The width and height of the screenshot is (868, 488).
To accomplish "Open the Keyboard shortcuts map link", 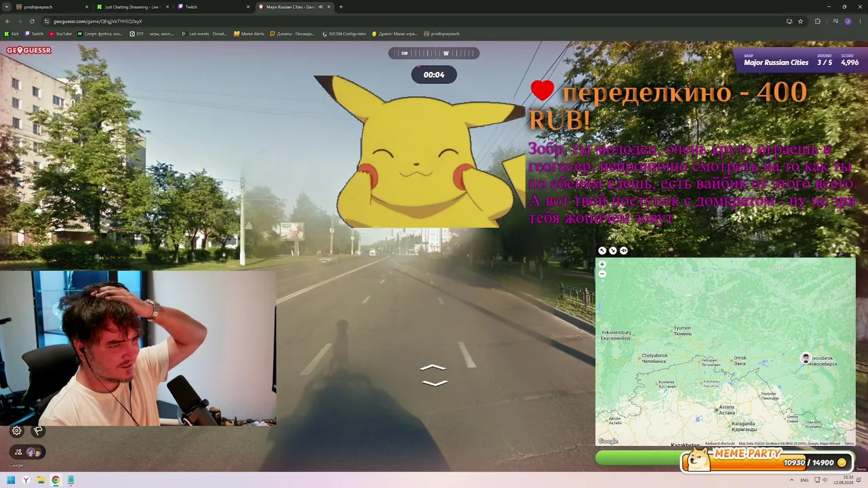I will pyautogui.click(x=720, y=443).
